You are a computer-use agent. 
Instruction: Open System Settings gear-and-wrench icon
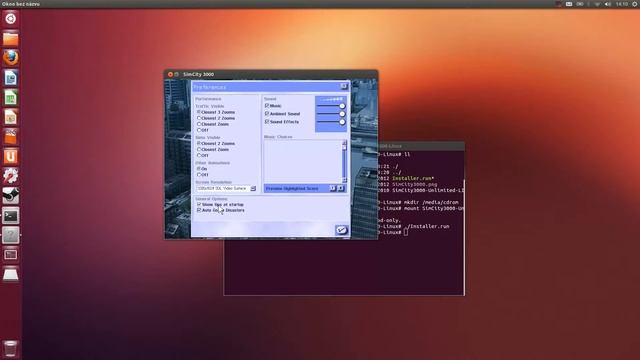[x=11, y=176]
